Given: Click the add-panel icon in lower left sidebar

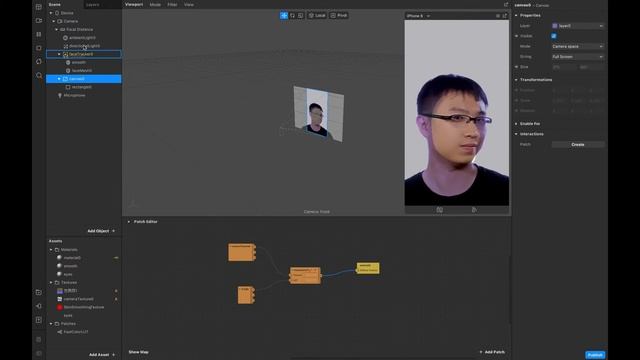Looking at the screenshot, I should coord(39,320).
